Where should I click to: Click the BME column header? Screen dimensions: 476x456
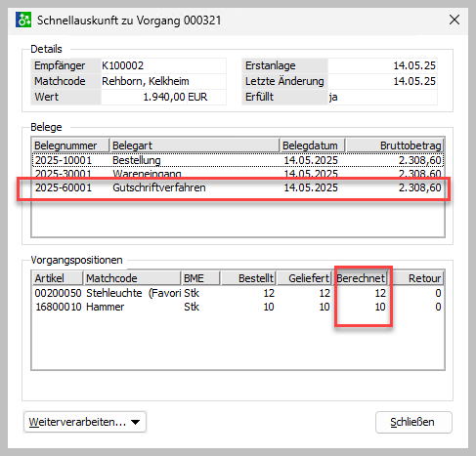[200, 278]
